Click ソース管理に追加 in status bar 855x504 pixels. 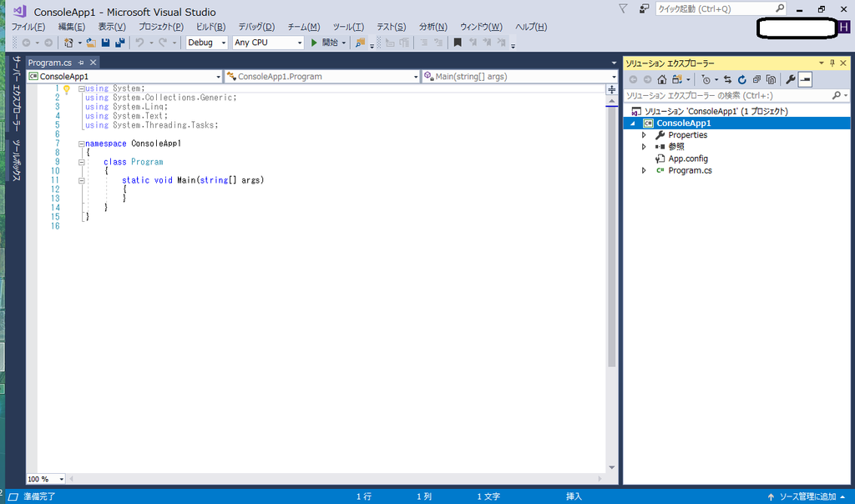(807, 497)
